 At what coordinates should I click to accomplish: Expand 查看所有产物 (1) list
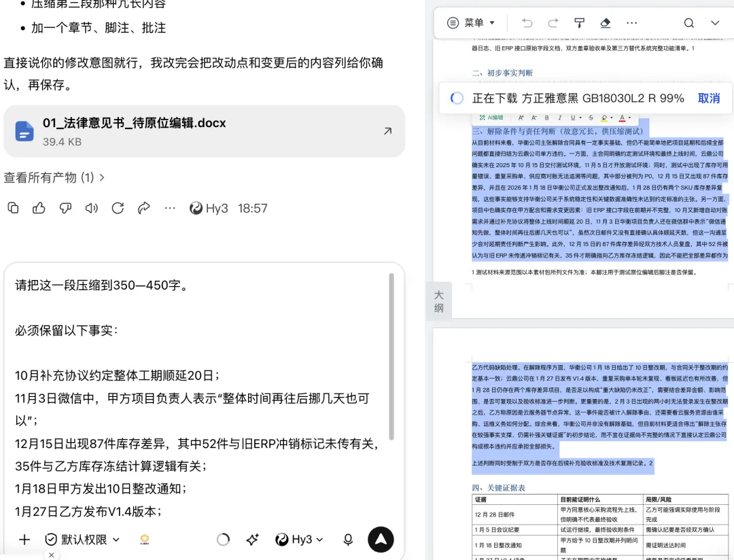[x=54, y=177]
